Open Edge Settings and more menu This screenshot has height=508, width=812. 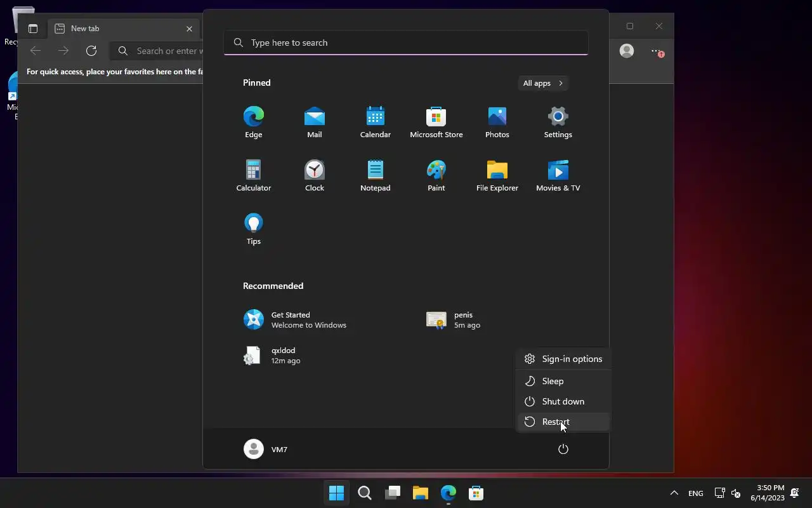[x=657, y=51]
